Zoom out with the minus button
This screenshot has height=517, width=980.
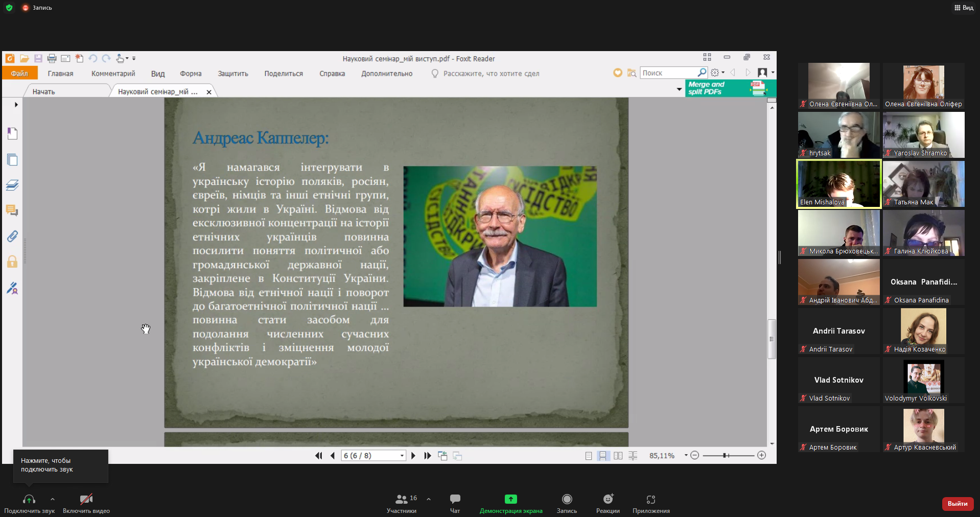pos(695,455)
